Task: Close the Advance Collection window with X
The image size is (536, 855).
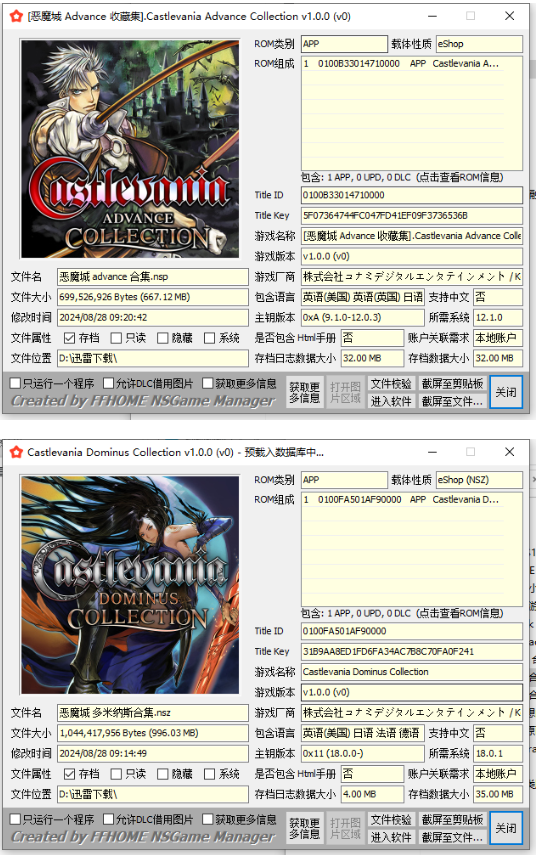Action: (x=509, y=16)
